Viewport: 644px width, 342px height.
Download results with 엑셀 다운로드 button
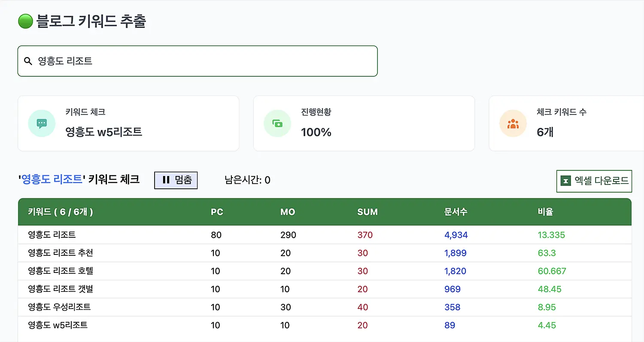(x=594, y=181)
